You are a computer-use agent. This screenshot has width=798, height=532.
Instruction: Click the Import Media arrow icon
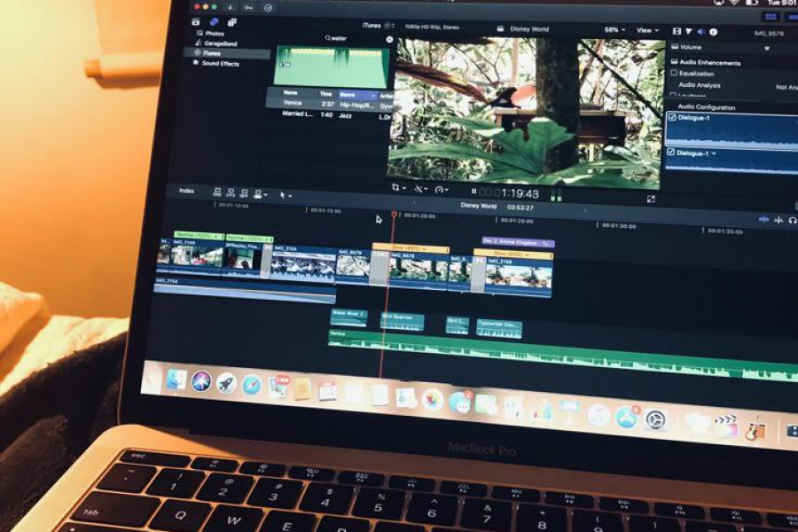click(230, 8)
